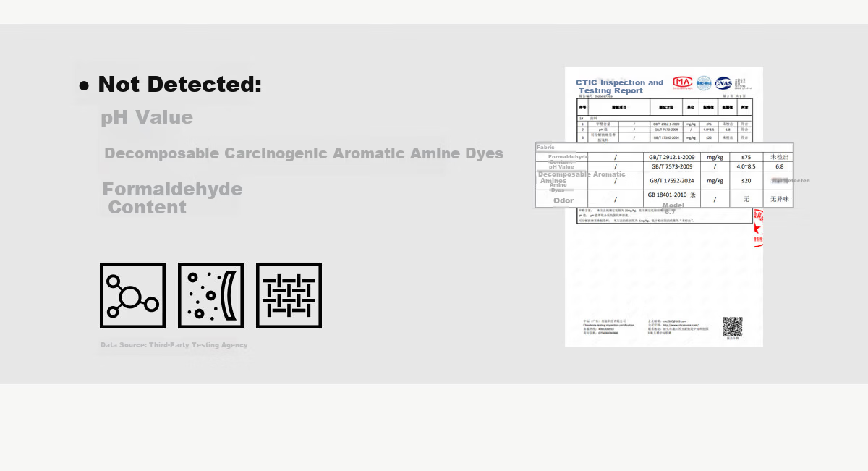Select 'pH Value' under the Not Detected heading
The image size is (868, 471).
click(x=147, y=117)
